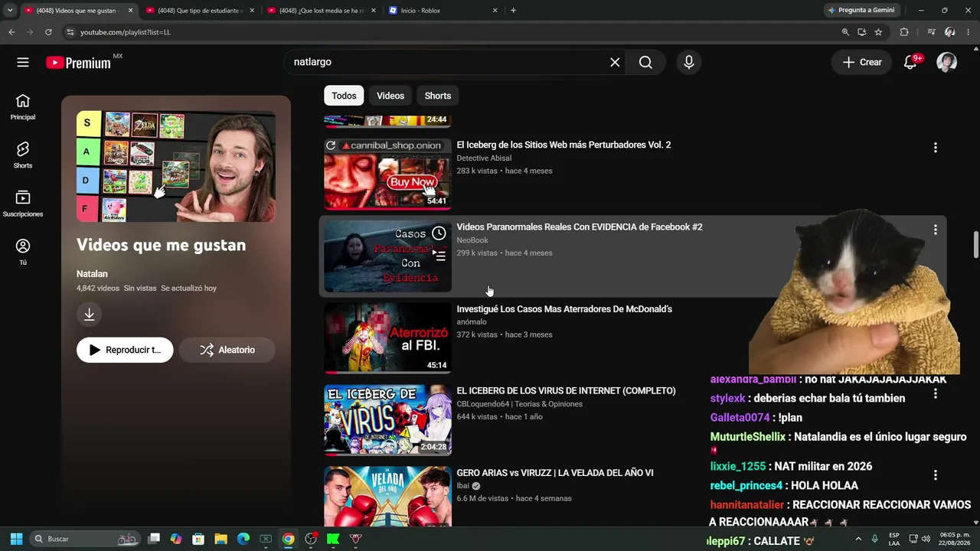Open Iceberg de los Virus thumbnail
The width and height of the screenshot is (980, 551).
(387, 419)
